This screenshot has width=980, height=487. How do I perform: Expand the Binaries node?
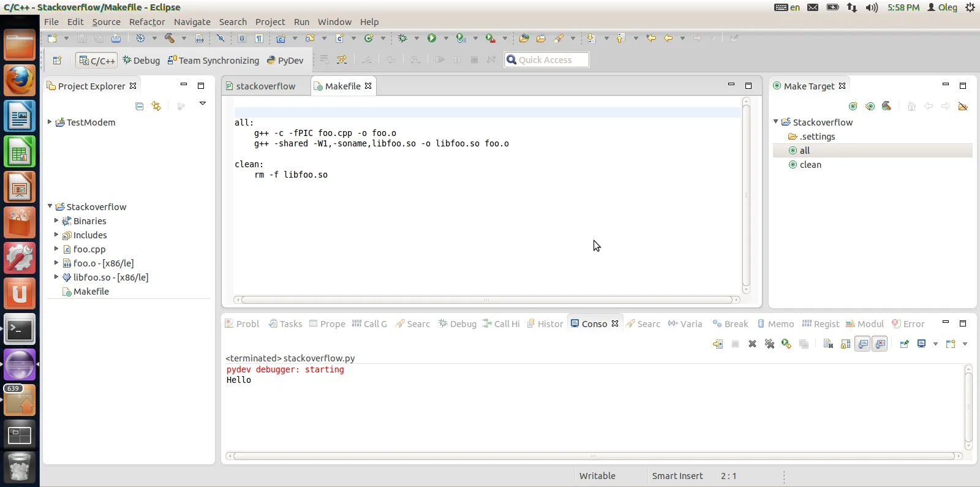click(56, 221)
